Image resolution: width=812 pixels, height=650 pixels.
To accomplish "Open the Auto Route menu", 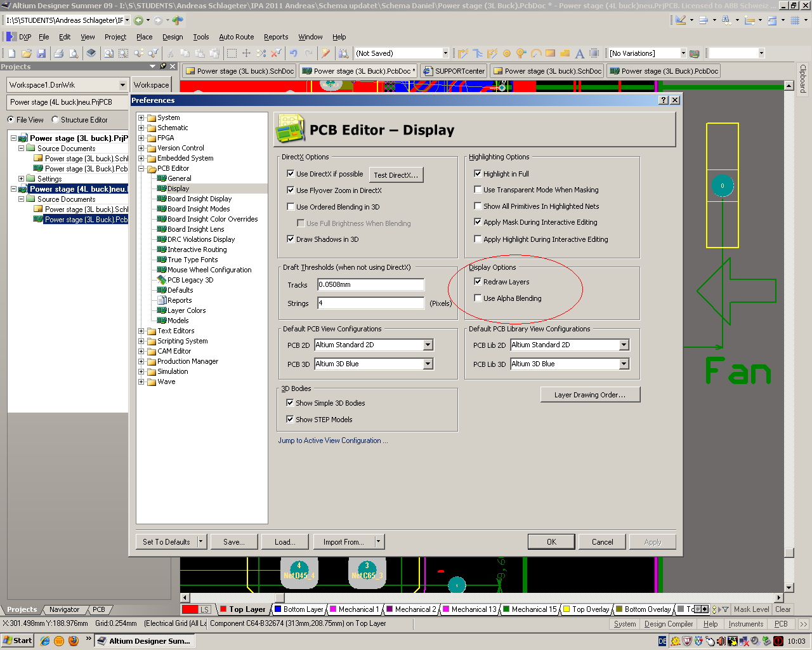I will 237,37.
